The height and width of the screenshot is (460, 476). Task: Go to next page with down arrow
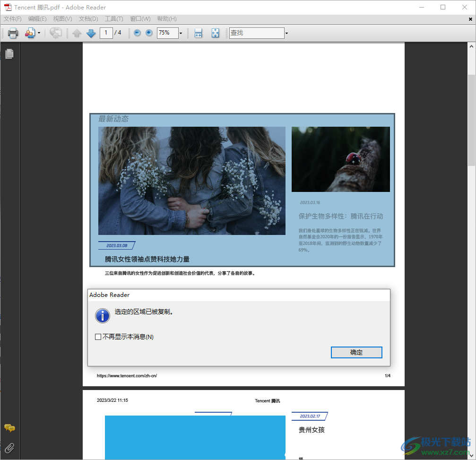(x=91, y=33)
